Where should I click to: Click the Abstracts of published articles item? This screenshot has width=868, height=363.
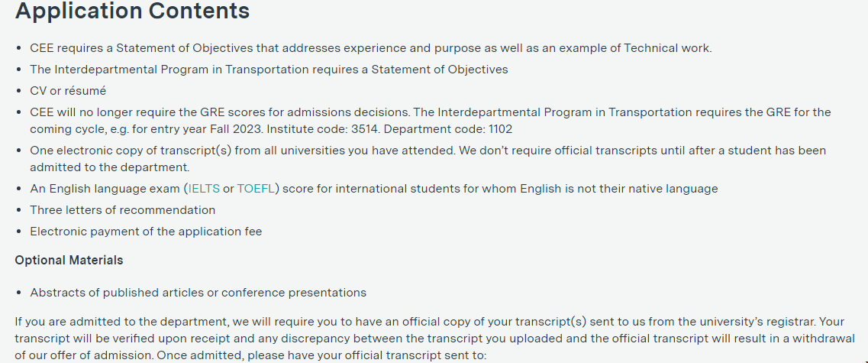point(198,293)
